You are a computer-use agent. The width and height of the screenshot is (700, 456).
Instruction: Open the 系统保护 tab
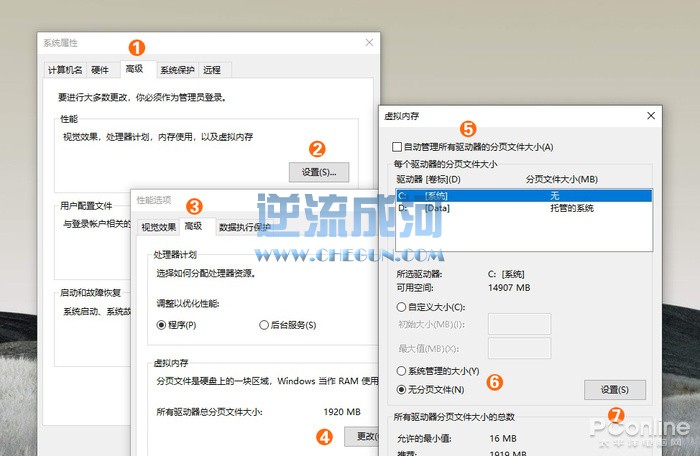click(177, 70)
